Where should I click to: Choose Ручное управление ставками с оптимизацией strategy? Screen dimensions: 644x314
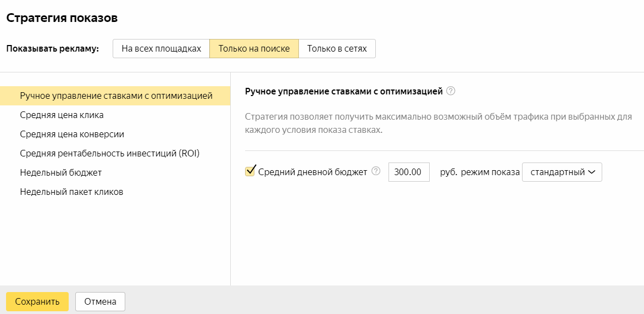click(115, 96)
